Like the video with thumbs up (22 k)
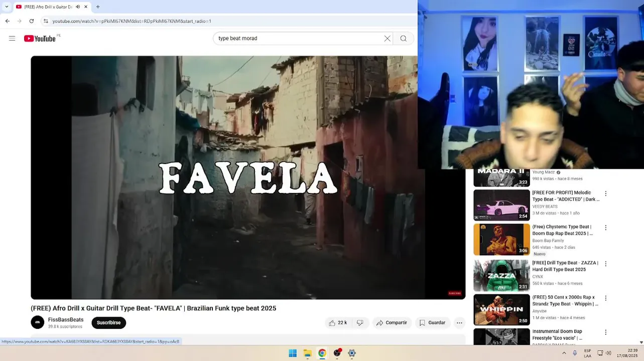The height and width of the screenshot is (361, 644). (x=338, y=323)
